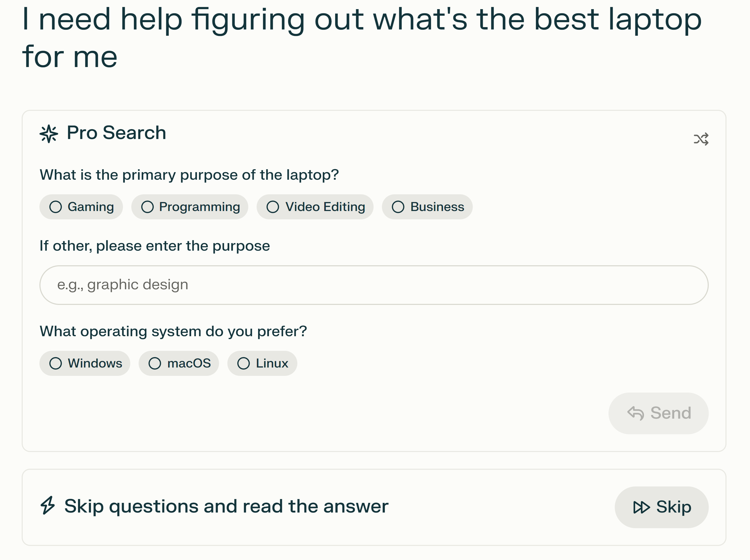
Task: Click the shuffle arrows icon
Action: 701,139
